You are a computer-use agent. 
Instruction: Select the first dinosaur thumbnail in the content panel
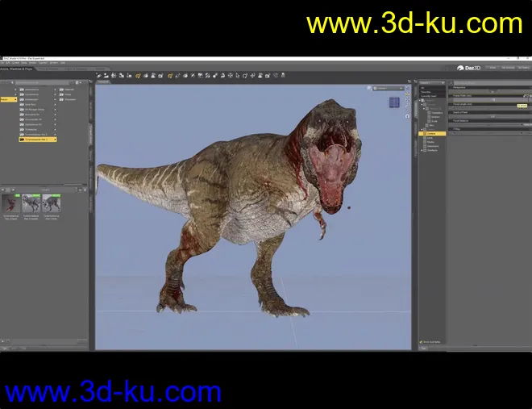click(11, 203)
